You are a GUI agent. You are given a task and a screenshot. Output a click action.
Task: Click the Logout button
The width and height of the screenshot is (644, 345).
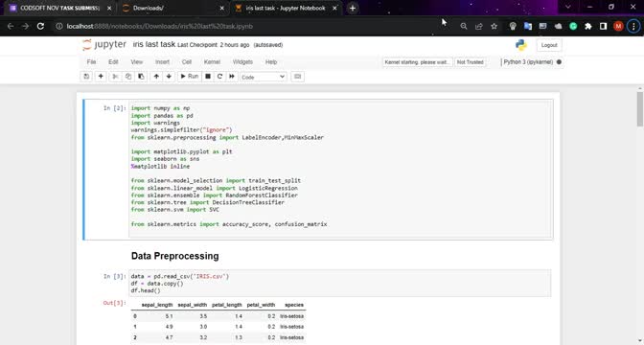tap(549, 45)
